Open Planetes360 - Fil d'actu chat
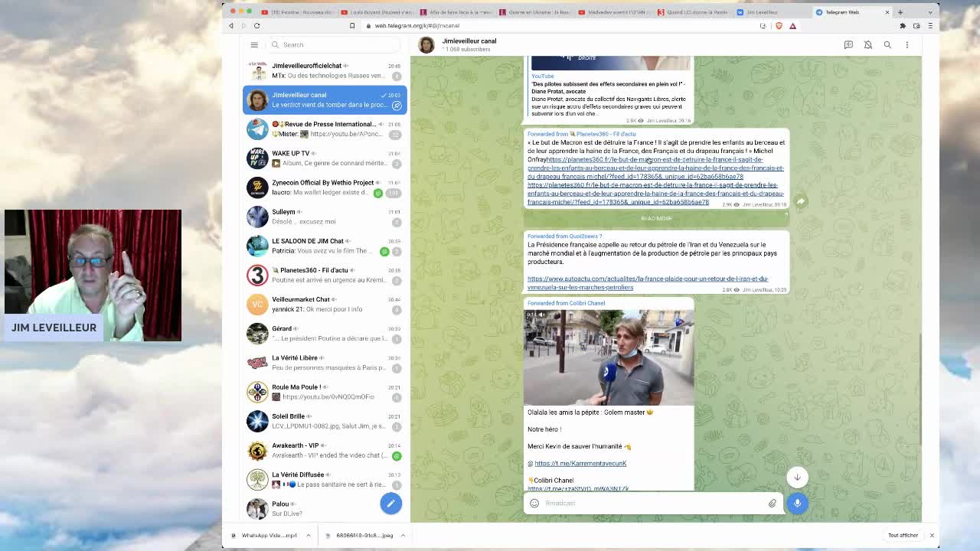This screenshot has width=980, height=551. click(325, 275)
